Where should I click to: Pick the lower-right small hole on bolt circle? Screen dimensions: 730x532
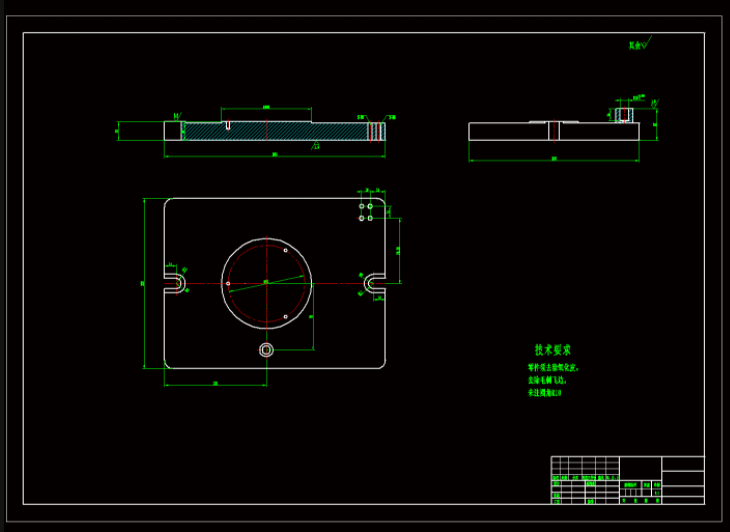tap(285, 317)
